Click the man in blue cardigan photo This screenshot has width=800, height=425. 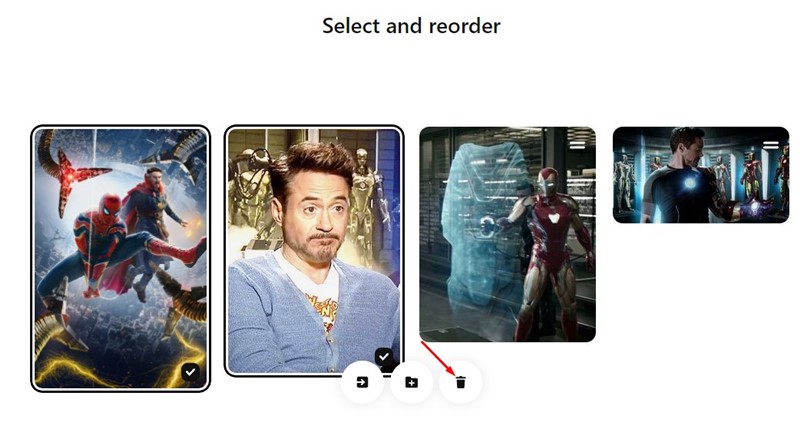pos(314,251)
